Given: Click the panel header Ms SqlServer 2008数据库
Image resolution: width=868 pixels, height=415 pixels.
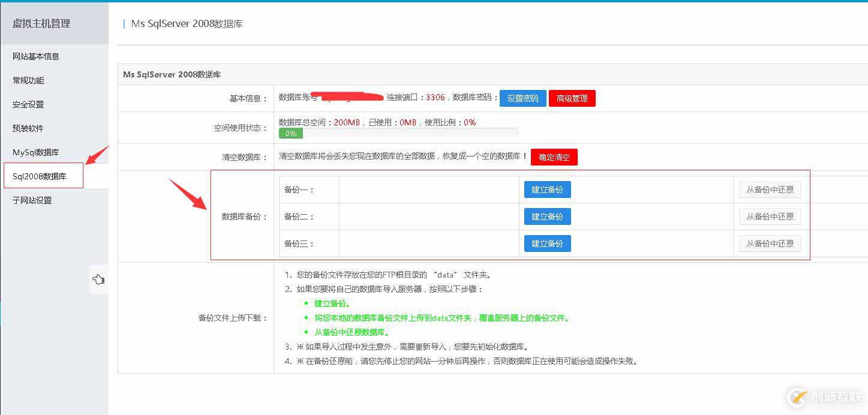Looking at the screenshot, I should [172, 75].
